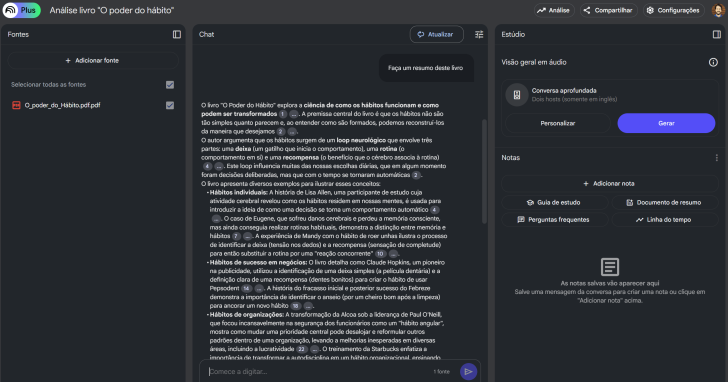Open Notas three-dot options menu
728x382 pixels.
pos(716,158)
